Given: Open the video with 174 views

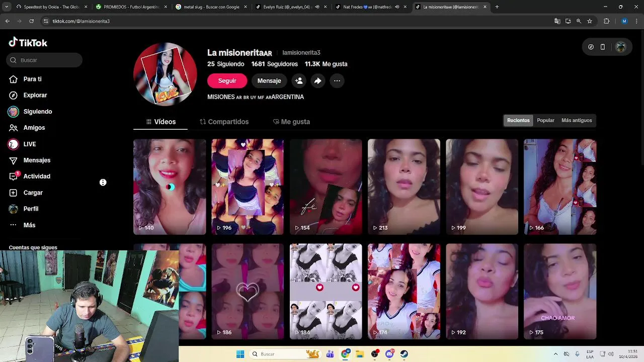Looking at the screenshot, I should tap(404, 292).
